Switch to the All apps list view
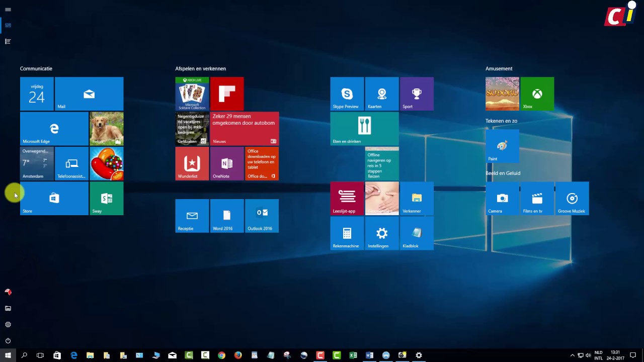 (8, 41)
